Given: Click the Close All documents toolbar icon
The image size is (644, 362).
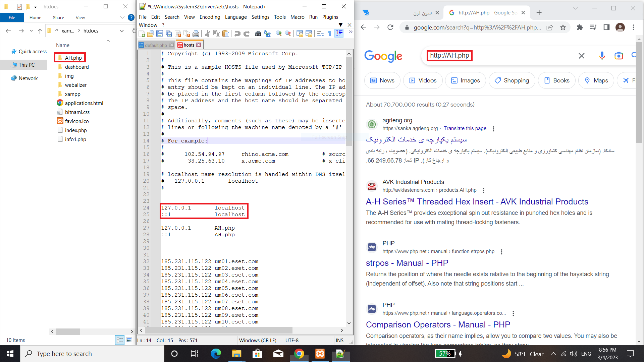Looking at the screenshot, I should [x=187, y=34].
